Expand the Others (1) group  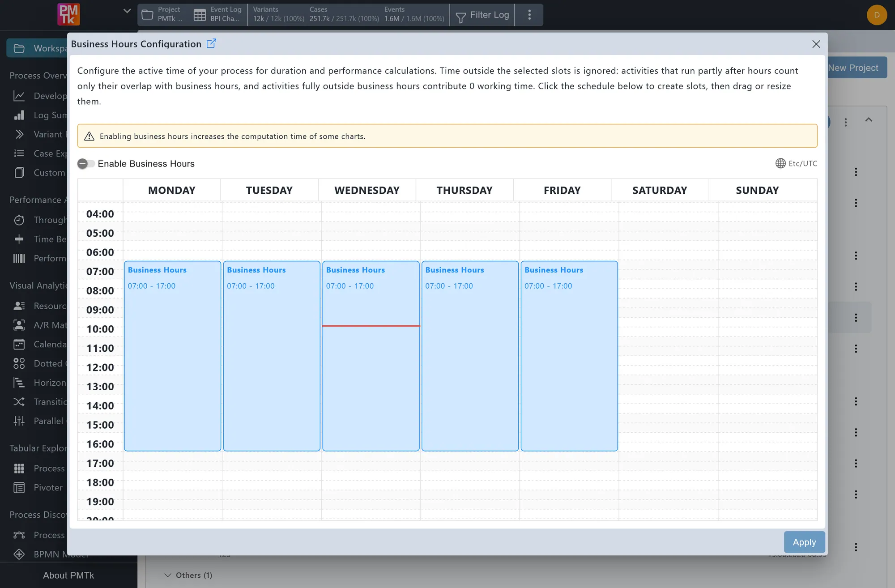pyautogui.click(x=188, y=575)
